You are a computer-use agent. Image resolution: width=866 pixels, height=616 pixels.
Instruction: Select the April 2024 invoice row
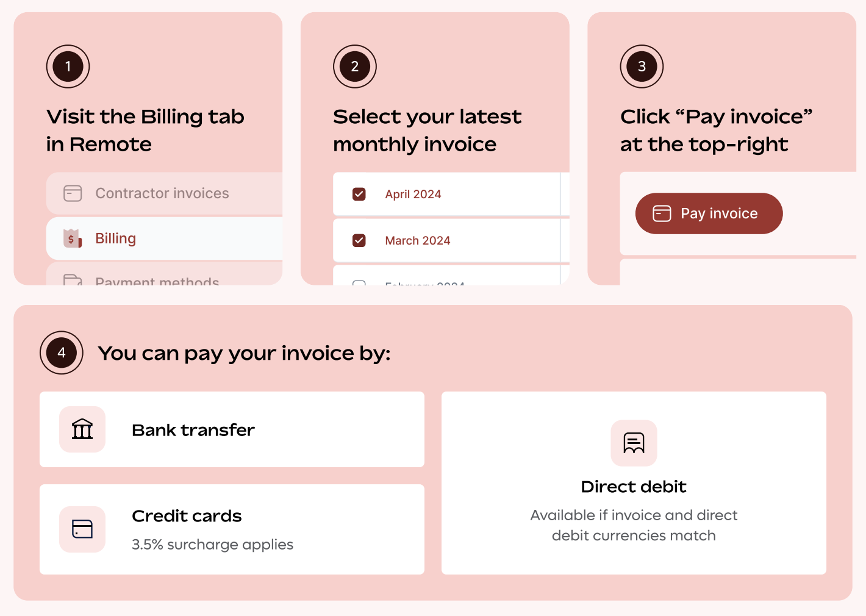click(x=446, y=194)
